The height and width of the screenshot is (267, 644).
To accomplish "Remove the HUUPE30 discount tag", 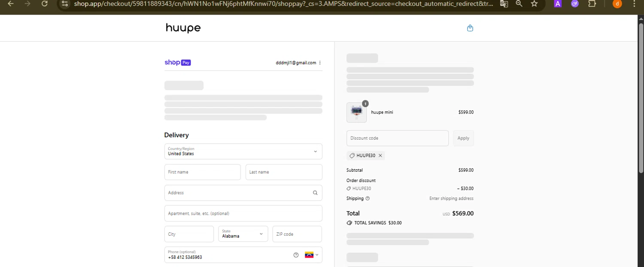I will [380, 156].
